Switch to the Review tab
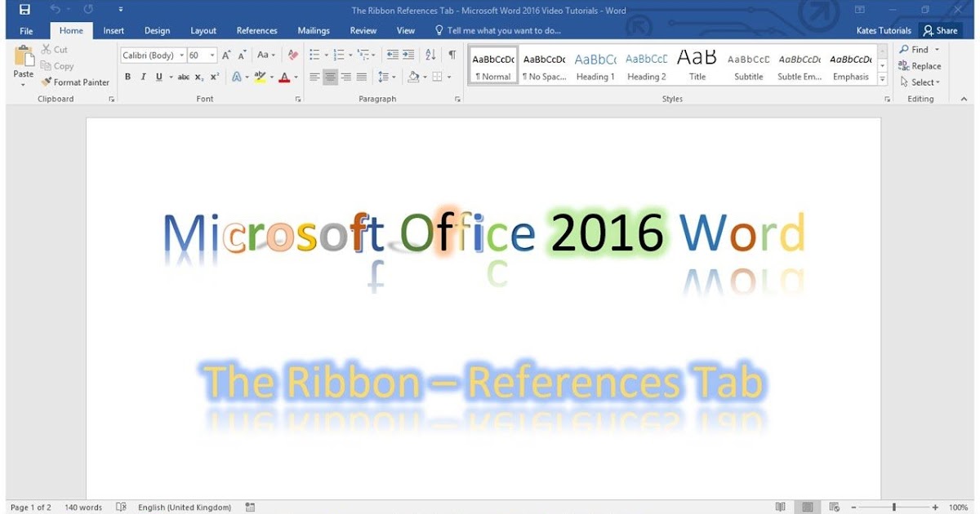 (363, 31)
